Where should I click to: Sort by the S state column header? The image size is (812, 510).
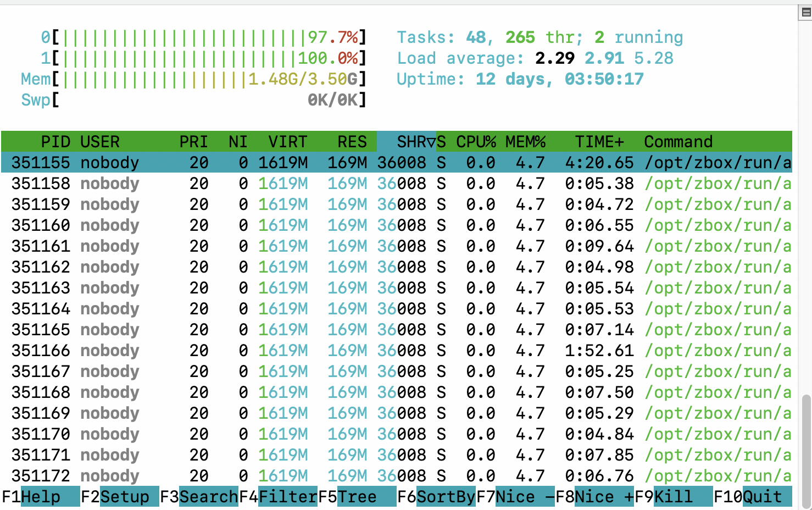click(x=441, y=142)
